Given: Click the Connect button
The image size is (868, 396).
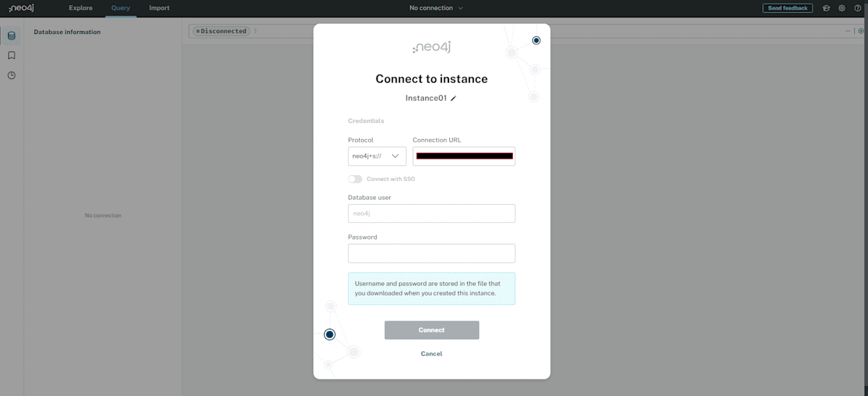Looking at the screenshot, I should click(x=432, y=330).
